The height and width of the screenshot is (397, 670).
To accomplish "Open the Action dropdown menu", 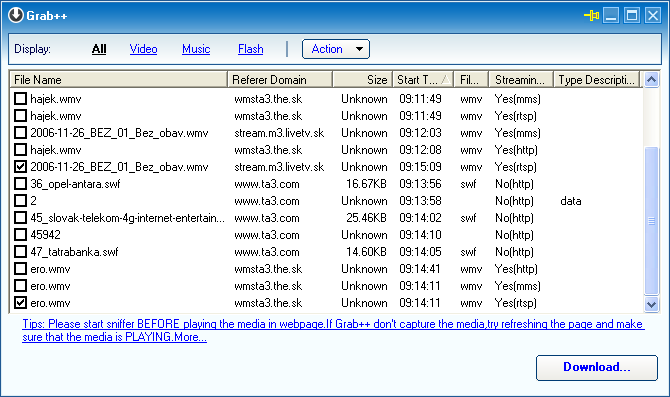I will [x=336, y=49].
